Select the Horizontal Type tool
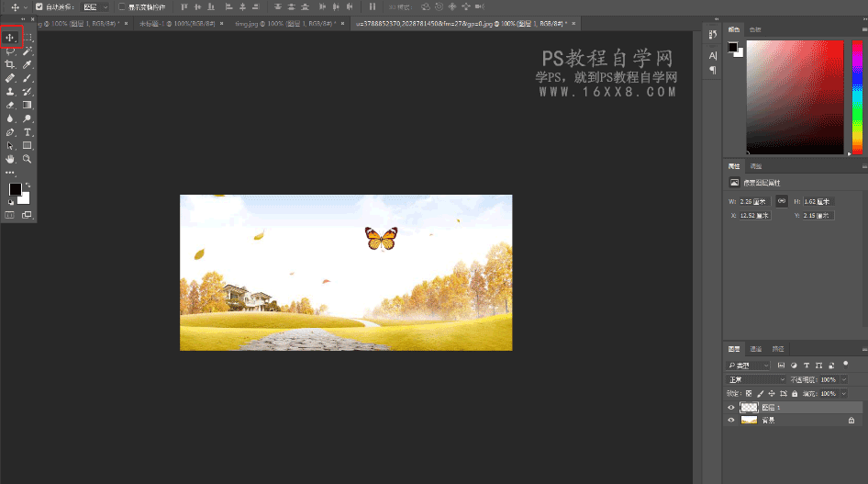 click(x=28, y=132)
